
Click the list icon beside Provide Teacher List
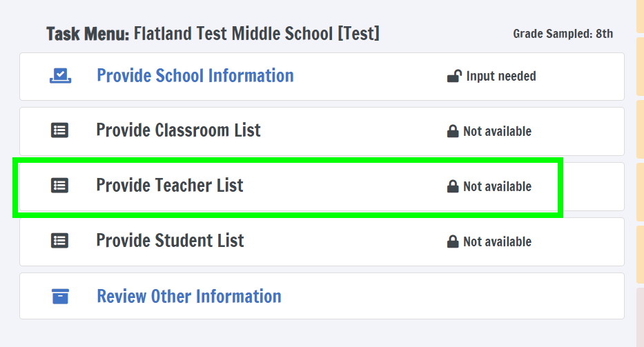coord(60,186)
